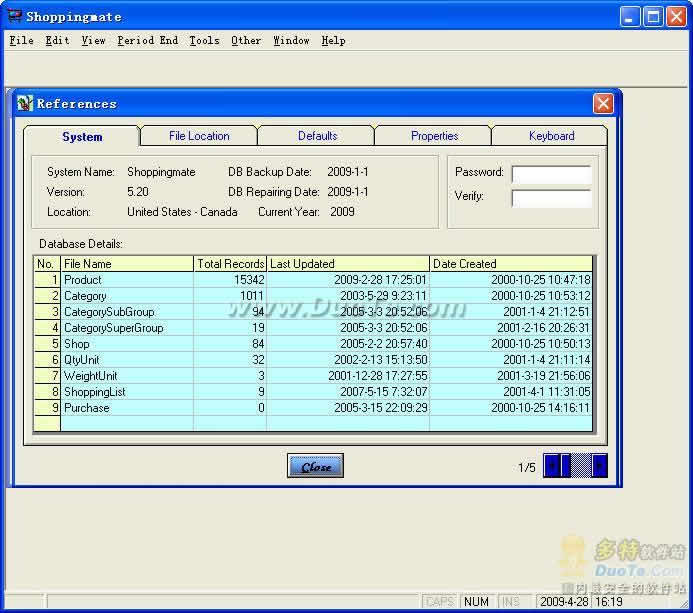Click Location value United States - Canada

tap(182, 212)
